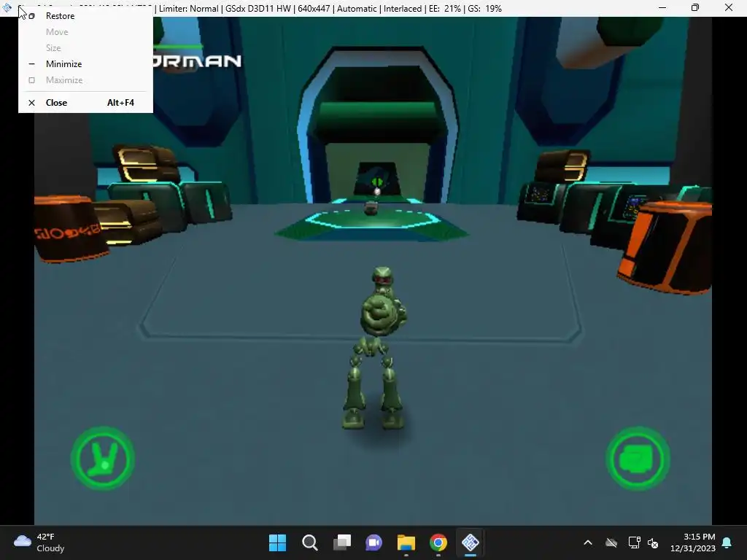Select Restore in the window system menu

pyautogui.click(x=86, y=16)
